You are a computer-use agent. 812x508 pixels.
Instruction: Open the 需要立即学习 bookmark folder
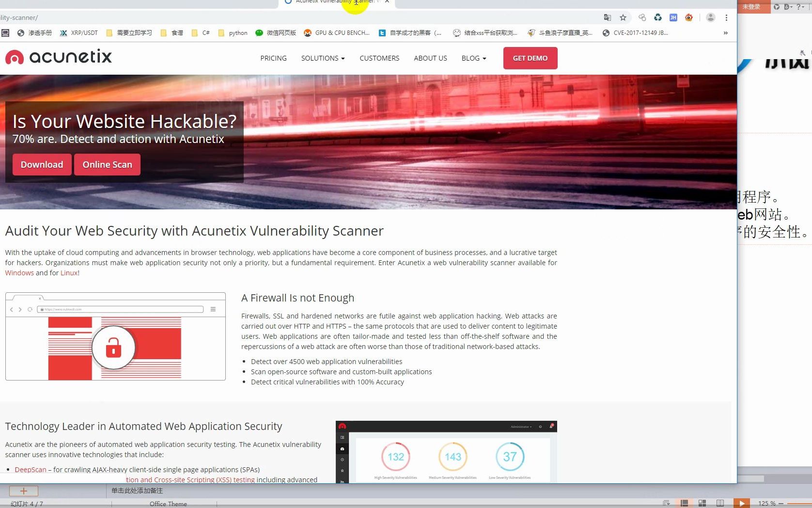click(x=129, y=33)
